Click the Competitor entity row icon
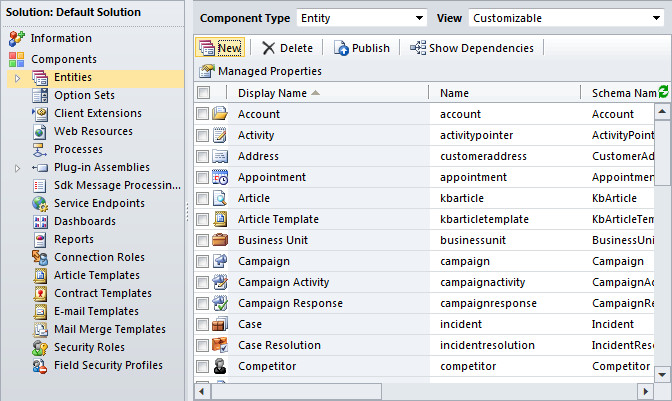 coord(220,366)
